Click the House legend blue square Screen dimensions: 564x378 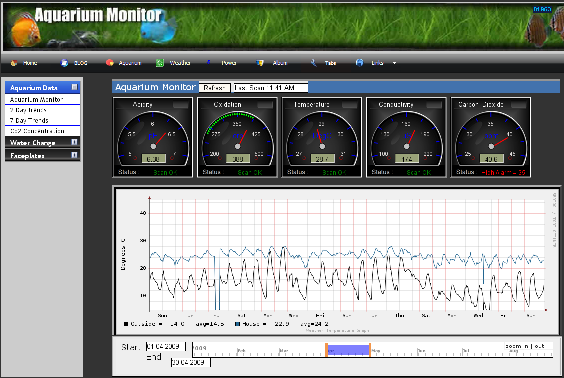[237, 324]
